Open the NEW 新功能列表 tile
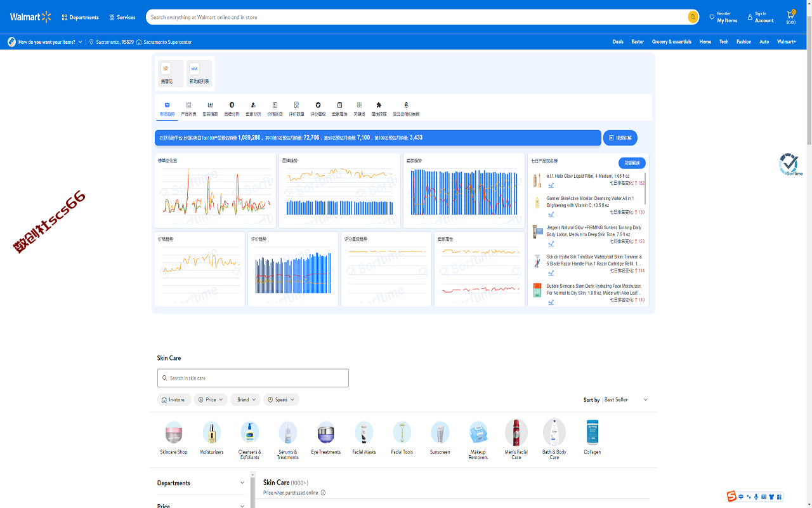Screen dimensions: 812x508 [199, 74]
